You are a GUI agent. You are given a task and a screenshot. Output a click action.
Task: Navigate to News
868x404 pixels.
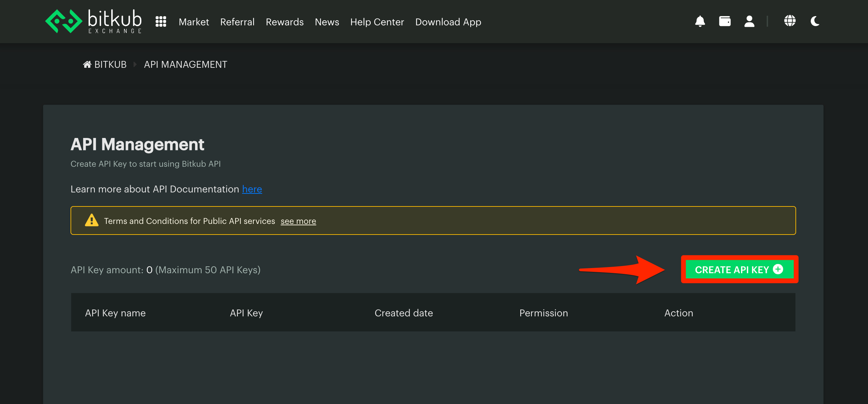click(327, 22)
